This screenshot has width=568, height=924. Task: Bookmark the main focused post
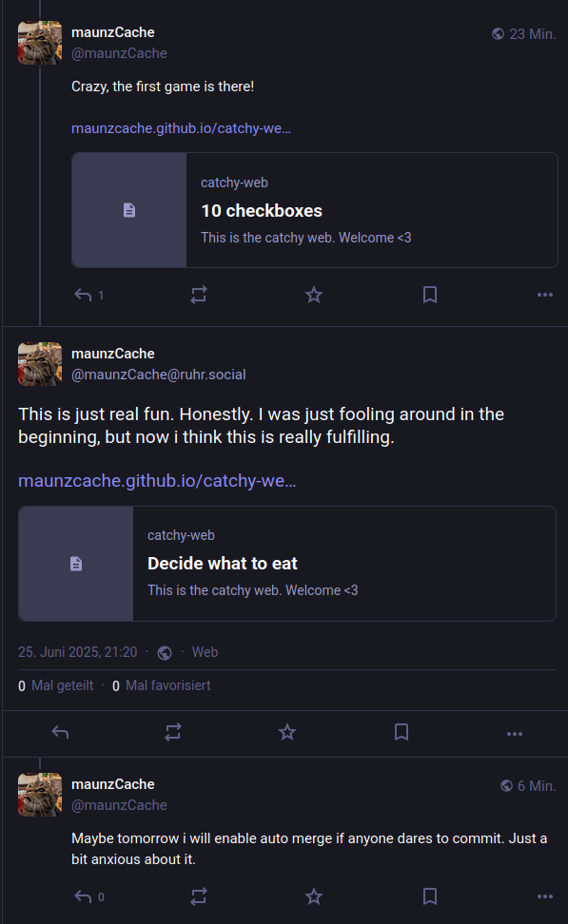[x=402, y=733]
